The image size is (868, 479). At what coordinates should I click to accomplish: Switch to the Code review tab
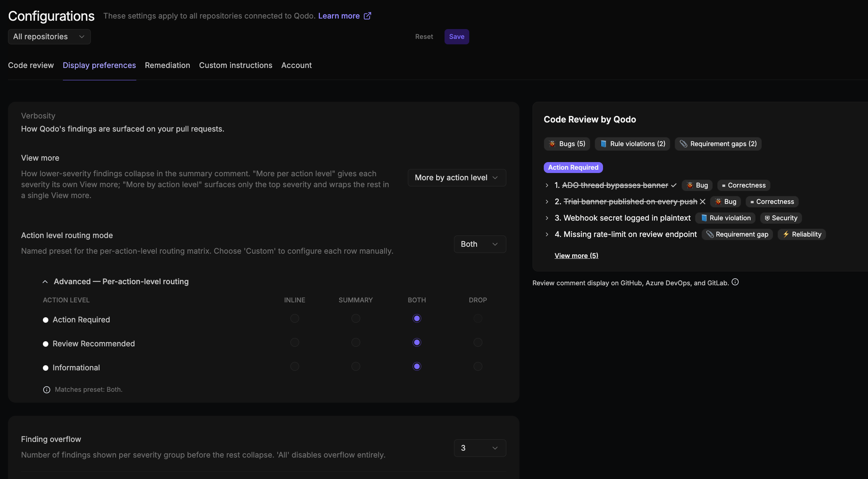[x=31, y=65]
